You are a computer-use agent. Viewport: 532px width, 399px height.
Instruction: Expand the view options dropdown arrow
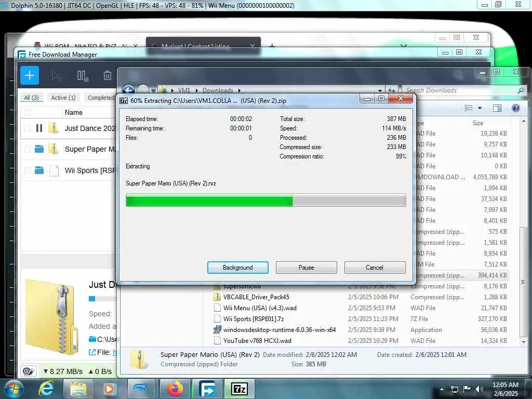[x=480, y=108]
